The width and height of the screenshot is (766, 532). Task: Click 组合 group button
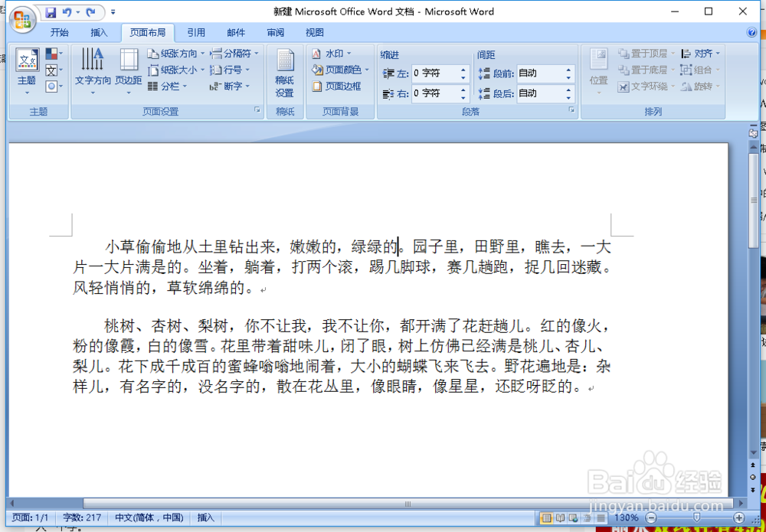pos(701,70)
